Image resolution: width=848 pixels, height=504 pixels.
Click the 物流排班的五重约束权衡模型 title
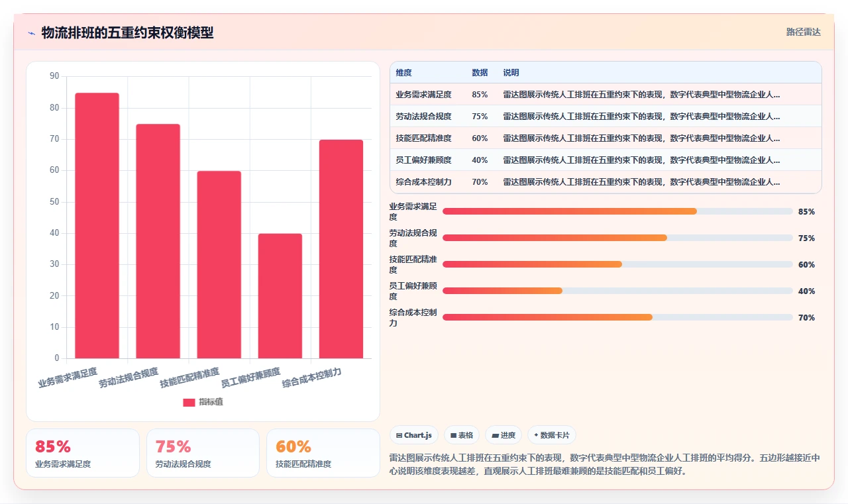point(128,32)
